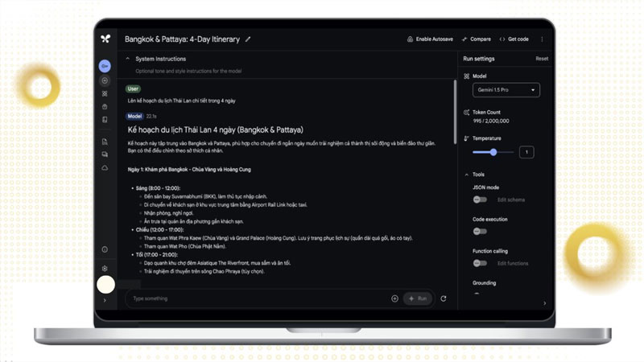Viewport: 644px width, 362px height.
Task: Click the User role label
Action: (x=133, y=88)
